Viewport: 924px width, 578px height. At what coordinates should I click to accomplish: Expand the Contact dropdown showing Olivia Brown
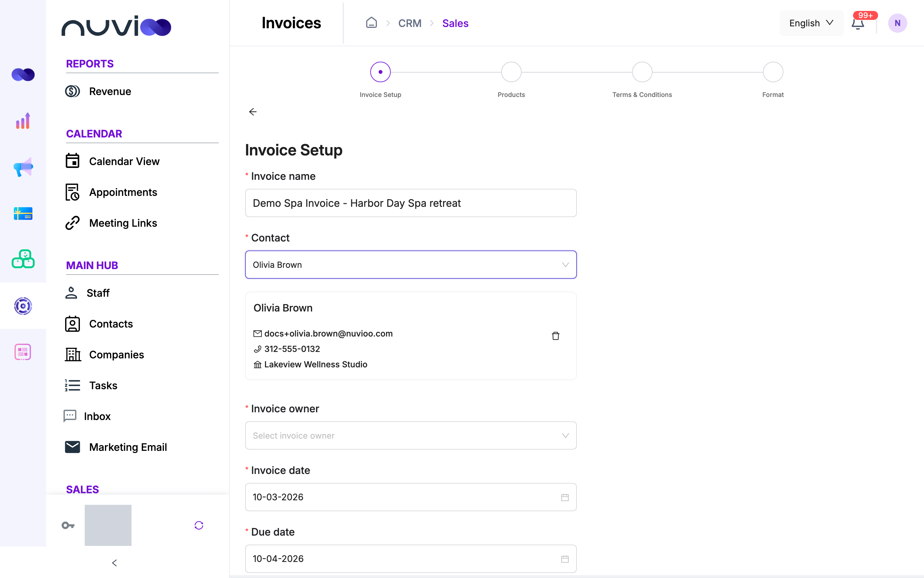[411, 265]
